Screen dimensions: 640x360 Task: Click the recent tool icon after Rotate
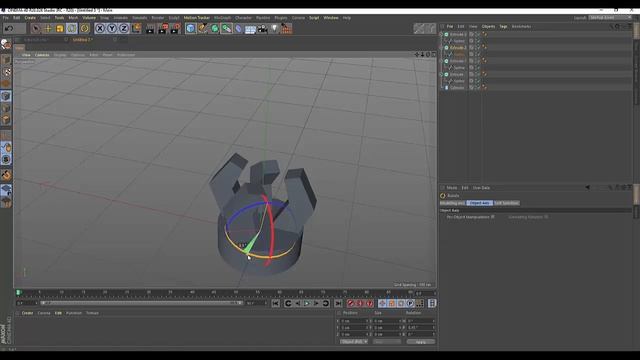click(84, 28)
